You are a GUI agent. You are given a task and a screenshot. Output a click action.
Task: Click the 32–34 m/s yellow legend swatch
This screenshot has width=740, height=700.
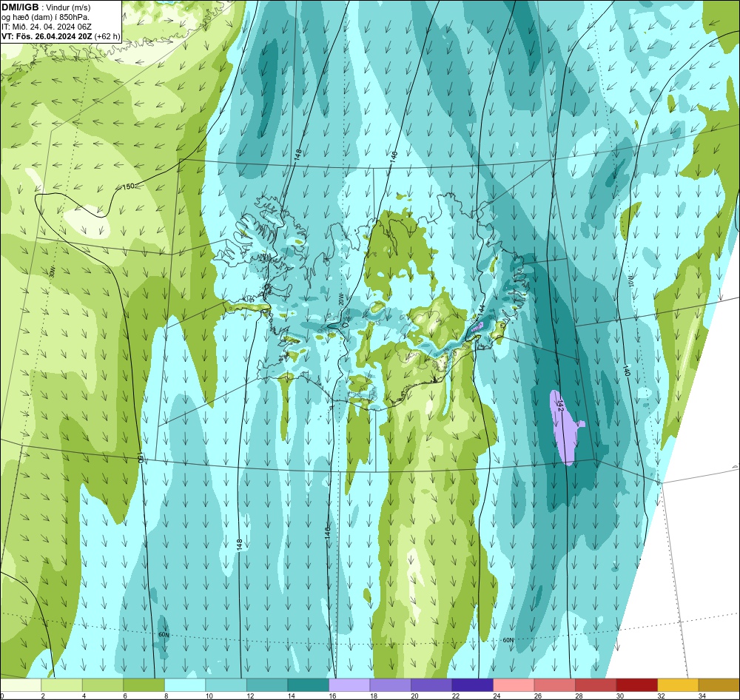[678, 685]
